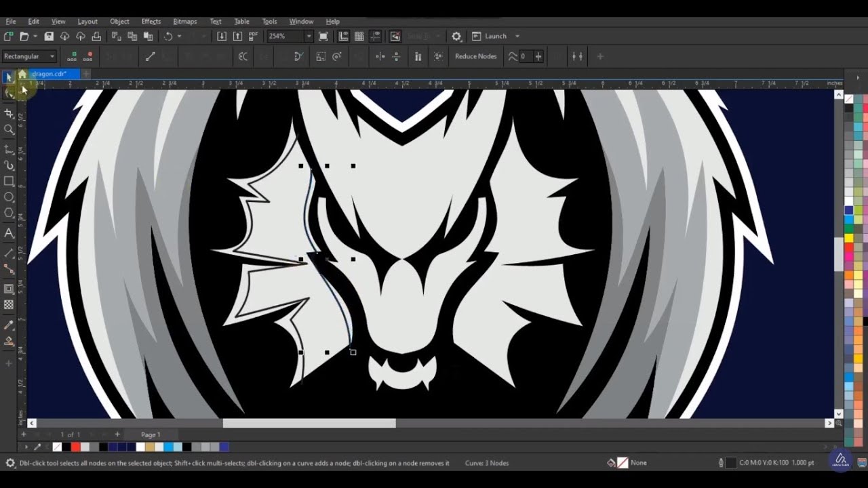
Task: Open the Bitmaps menu
Action: [x=185, y=21]
